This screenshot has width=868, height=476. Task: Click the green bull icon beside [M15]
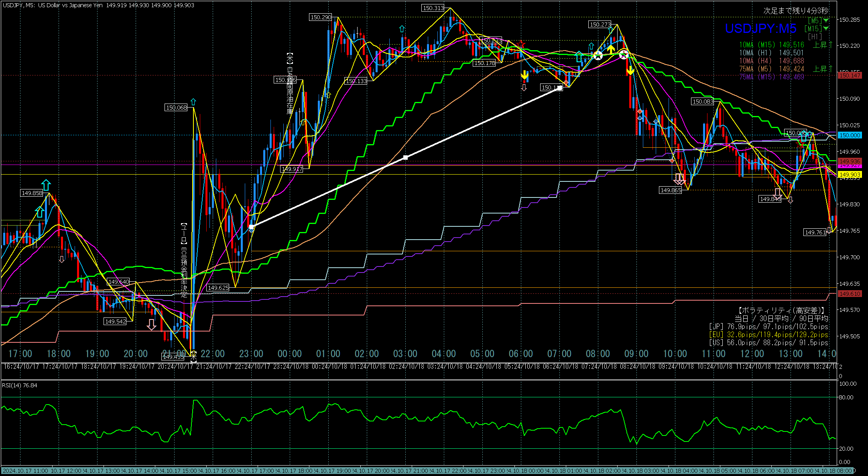click(x=826, y=28)
